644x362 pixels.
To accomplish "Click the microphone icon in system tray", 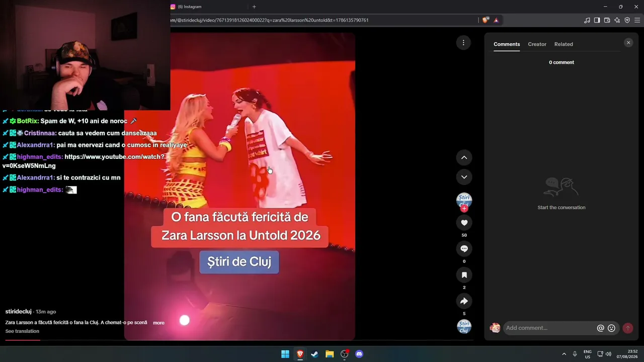I will click(575, 354).
